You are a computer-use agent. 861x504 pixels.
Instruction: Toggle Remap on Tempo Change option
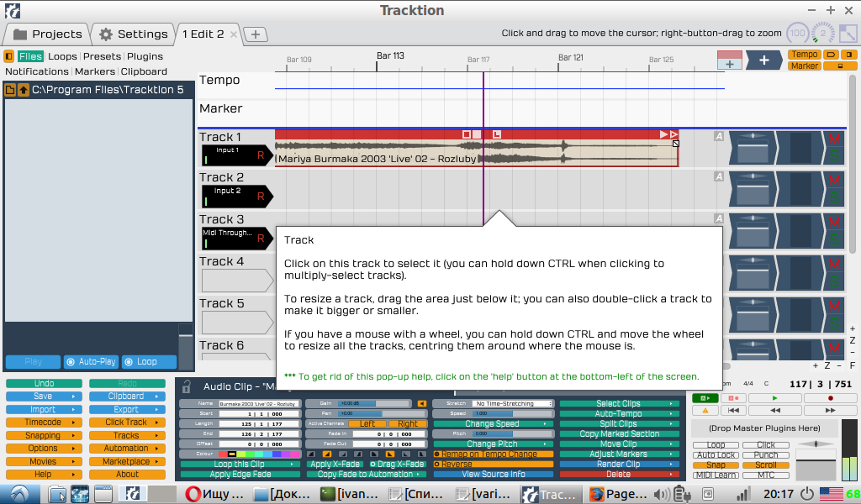click(x=493, y=454)
